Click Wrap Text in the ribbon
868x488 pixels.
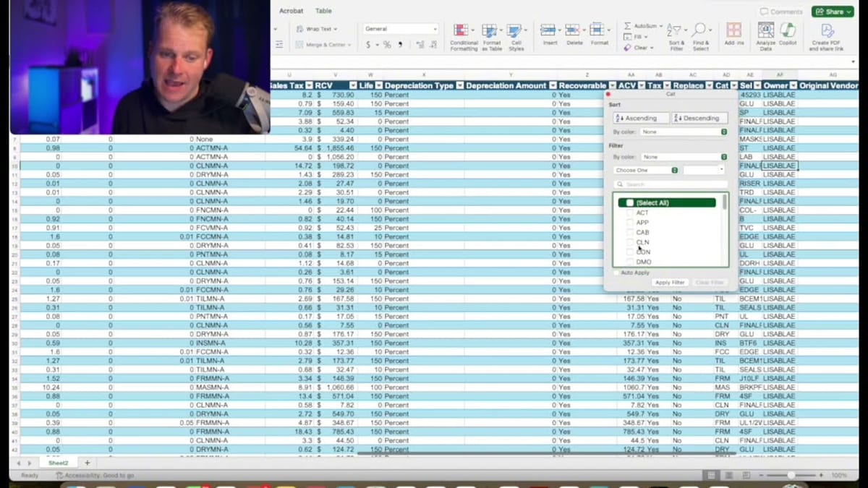[x=315, y=29]
